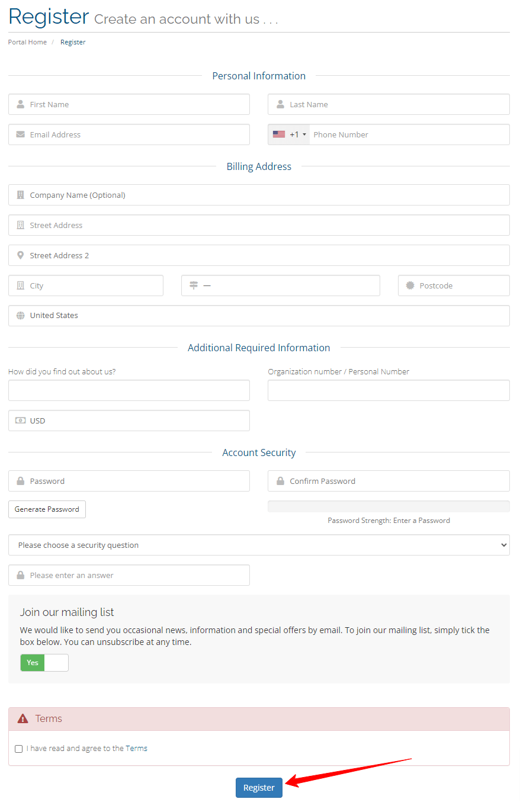
Task: Open the phone country code dropdown
Action: (x=288, y=134)
